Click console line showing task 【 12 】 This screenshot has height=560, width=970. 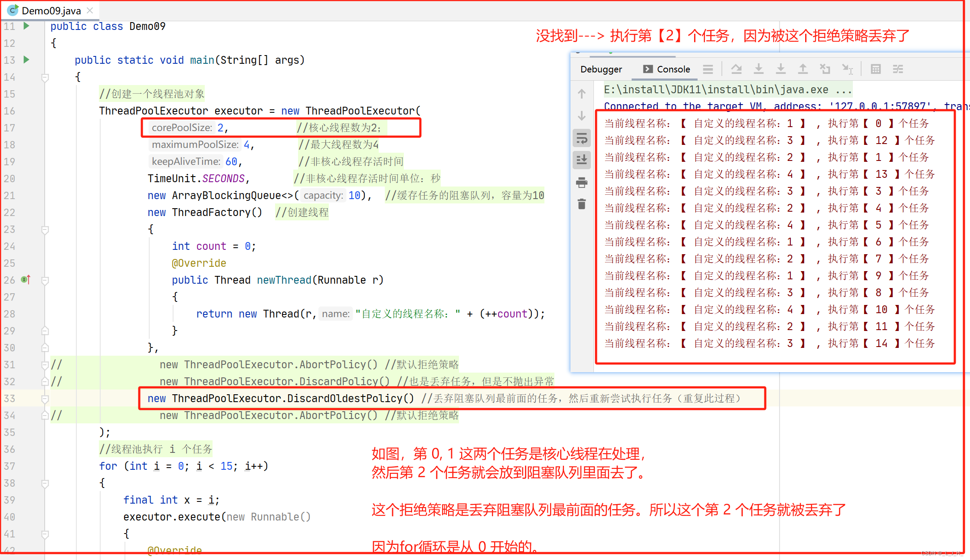click(x=770, y=140)
